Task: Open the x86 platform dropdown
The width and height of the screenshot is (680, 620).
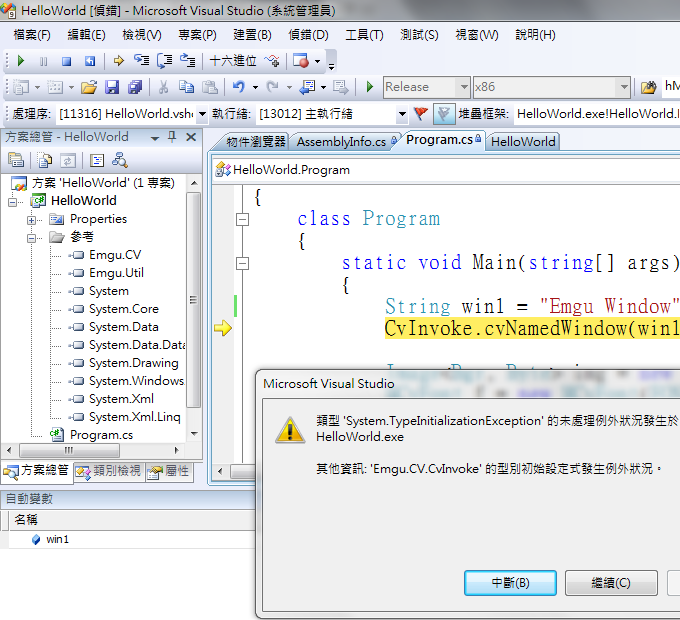Action: 624,87
